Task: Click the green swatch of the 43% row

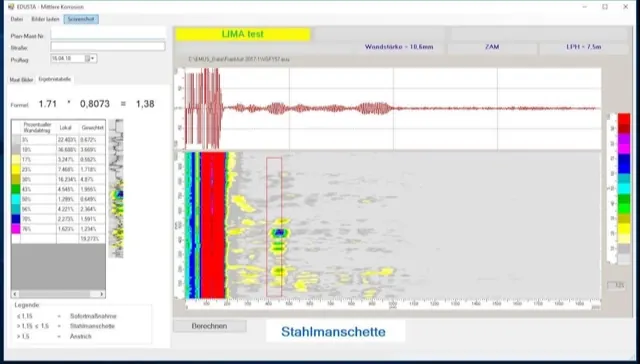Action: pos(16,189)
